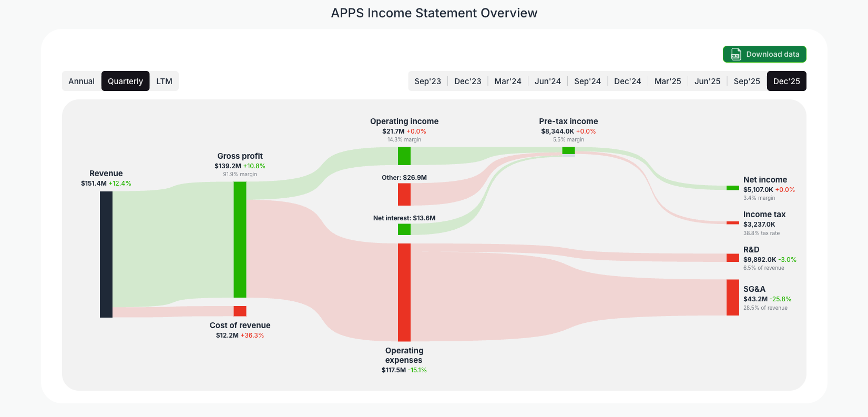Switch to Annual view
The height and width of the screenshot is (417, 868).
tap(81, 81)
